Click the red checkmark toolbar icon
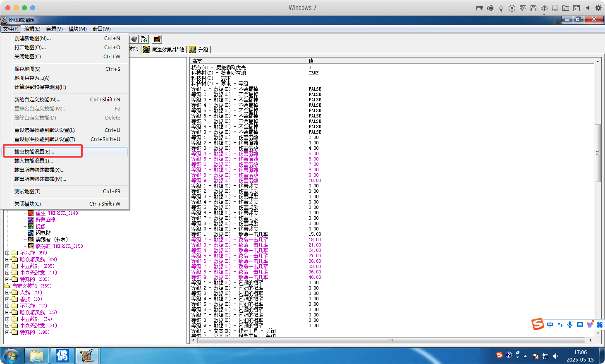The image size is (605, 364). (157, 39)
